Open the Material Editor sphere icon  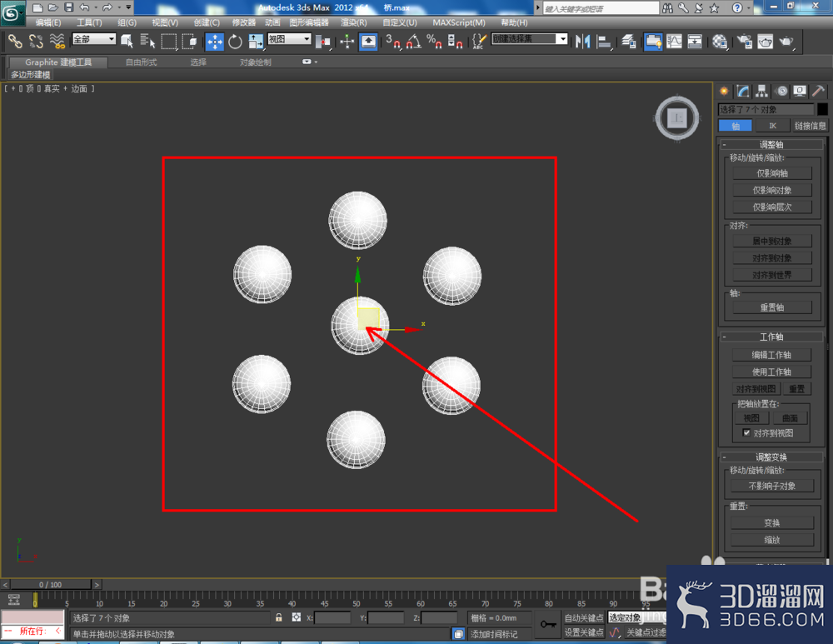tap(720, 42)
